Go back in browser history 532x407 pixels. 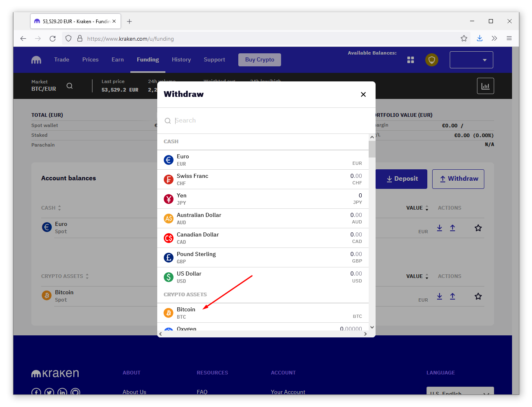click(23, 39)
